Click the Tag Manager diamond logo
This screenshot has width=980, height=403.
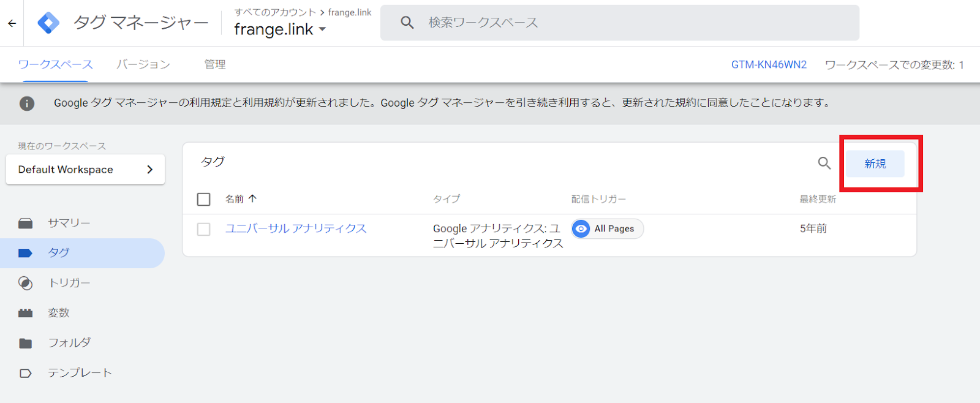point(48,23)
